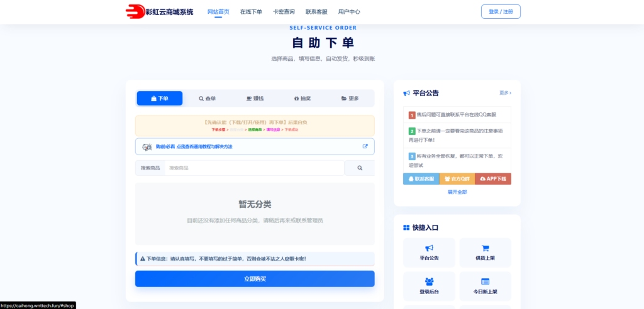644x309 pixels.
Task: Click the 暂无分类 heading
Action: pos(255,204)
